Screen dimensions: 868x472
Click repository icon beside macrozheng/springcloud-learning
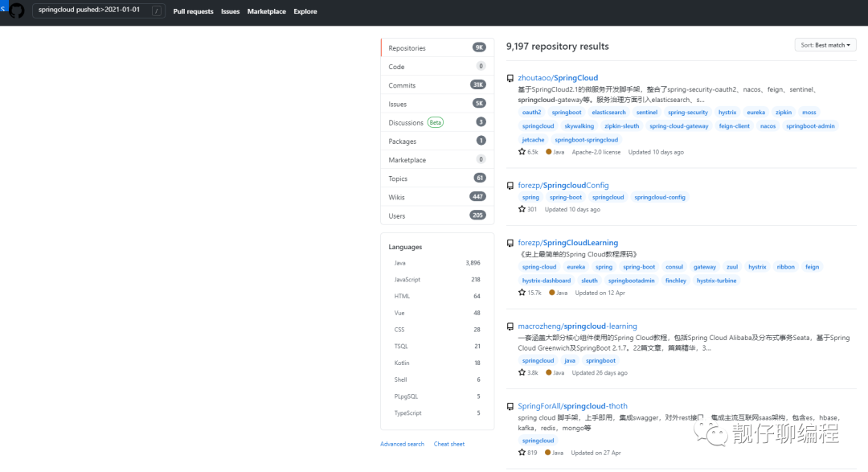point(510,326)
